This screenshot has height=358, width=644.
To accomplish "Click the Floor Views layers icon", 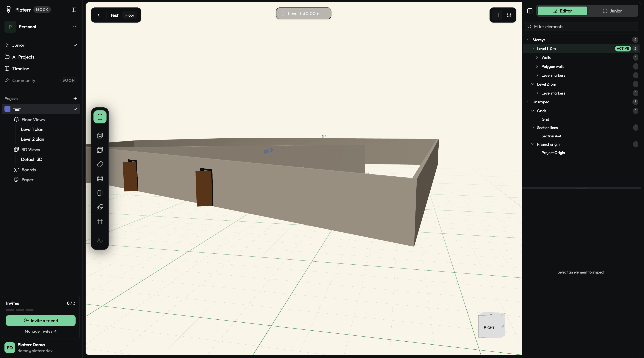I will point(16,119).
